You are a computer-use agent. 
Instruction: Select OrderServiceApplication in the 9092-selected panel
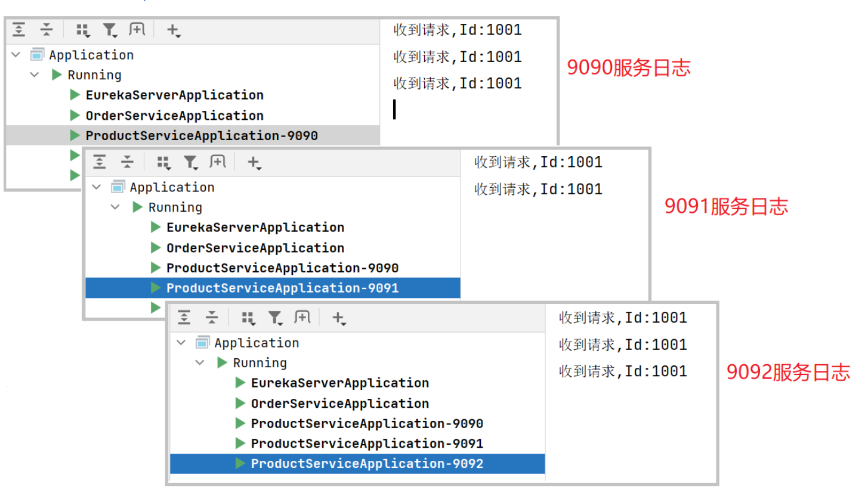point(340,404)
